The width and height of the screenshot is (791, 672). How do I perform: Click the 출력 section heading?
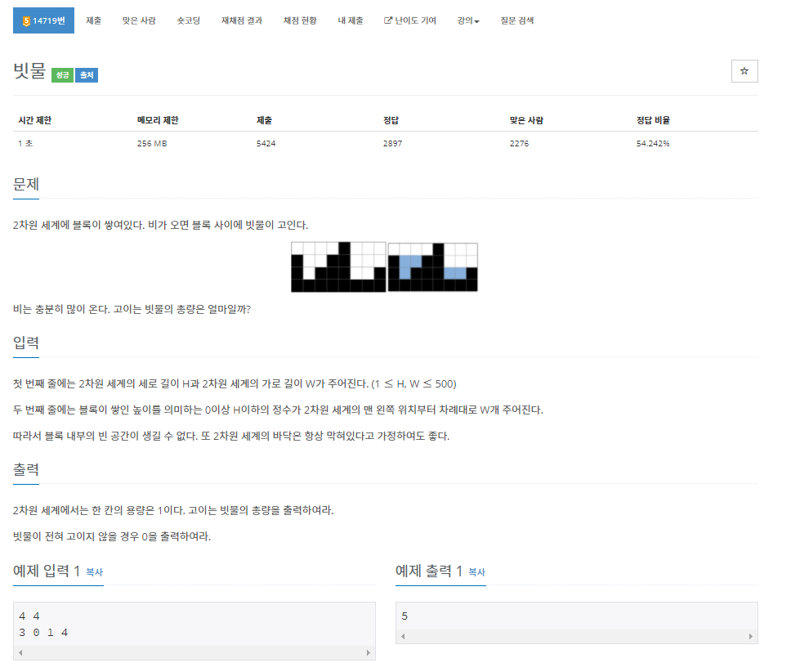tap(25, 470)
